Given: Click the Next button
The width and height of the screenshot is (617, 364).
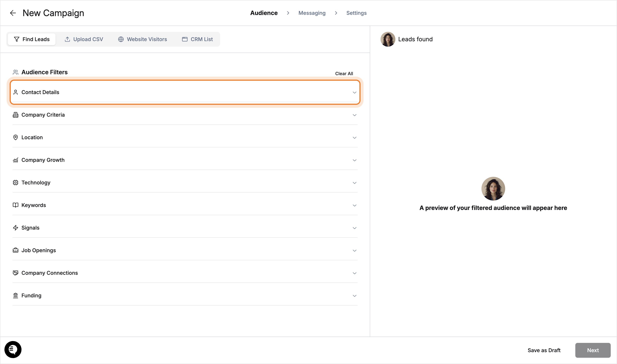Looking at the screenshot, I should coord(593,350).
